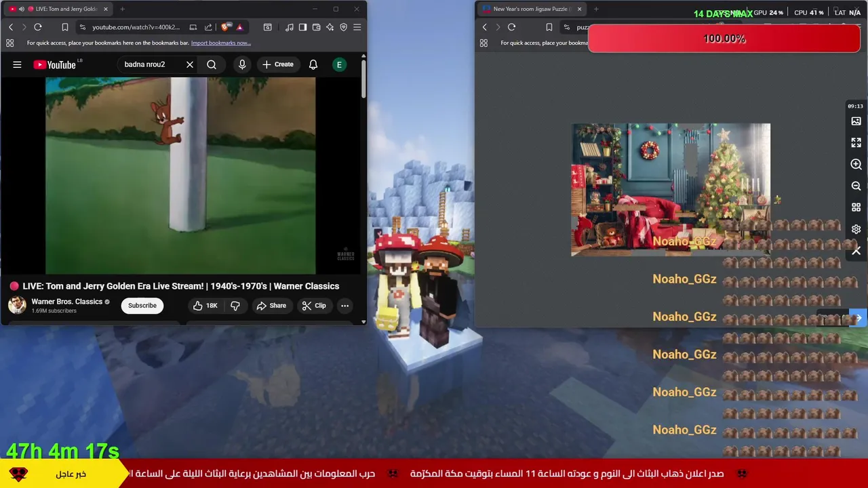The image size is (868, 488).
Task: Open the browser history panel icon
Action: [x=268, y=27]
